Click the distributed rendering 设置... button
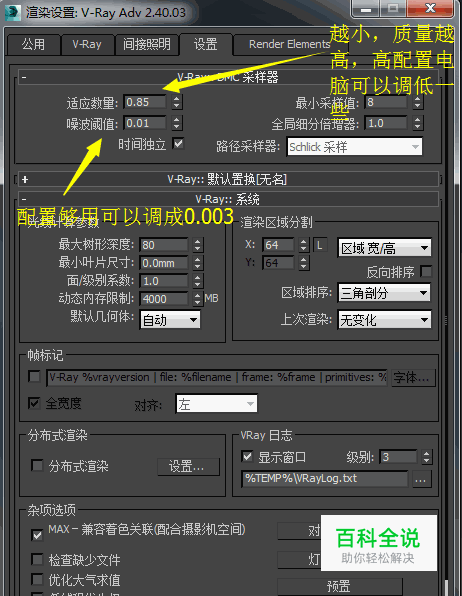Screen dimensions: 462x596 tap(188, 466)
